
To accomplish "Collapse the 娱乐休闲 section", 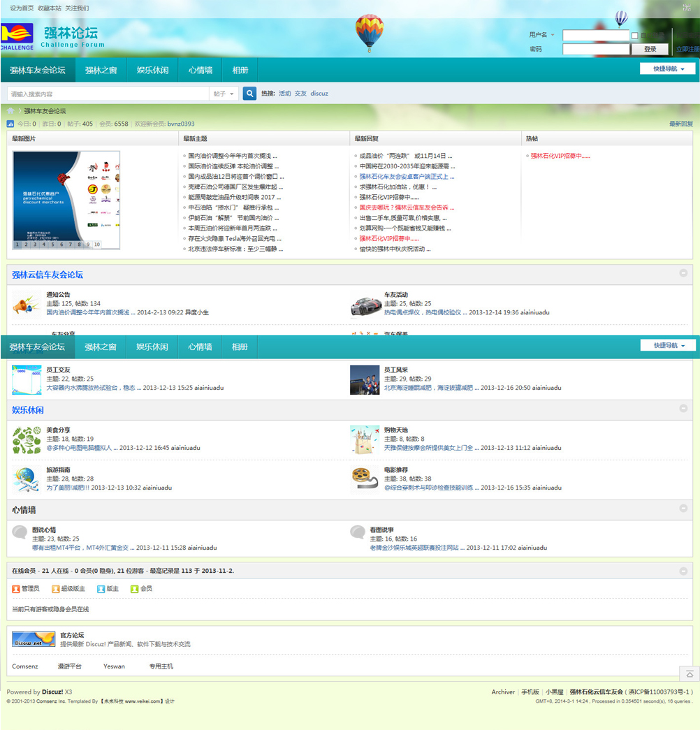I will click(683, 409).
